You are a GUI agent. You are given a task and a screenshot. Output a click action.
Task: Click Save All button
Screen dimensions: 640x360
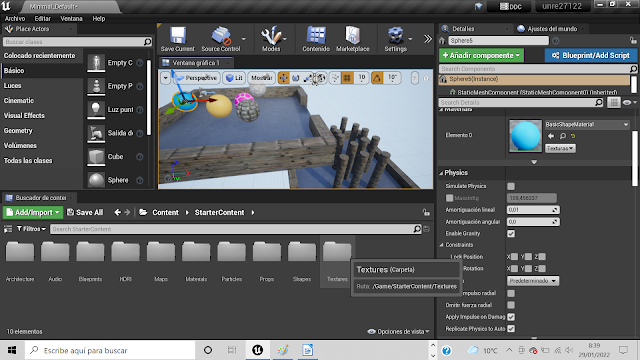(x=85, y=212)
